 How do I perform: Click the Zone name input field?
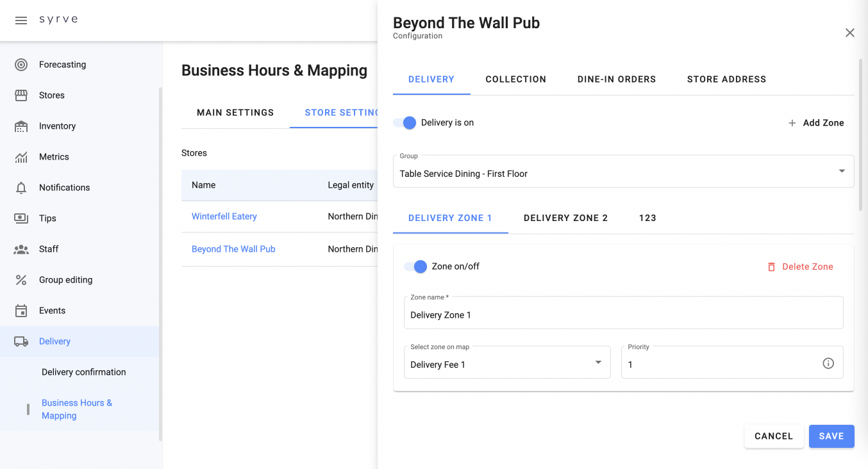623,315
